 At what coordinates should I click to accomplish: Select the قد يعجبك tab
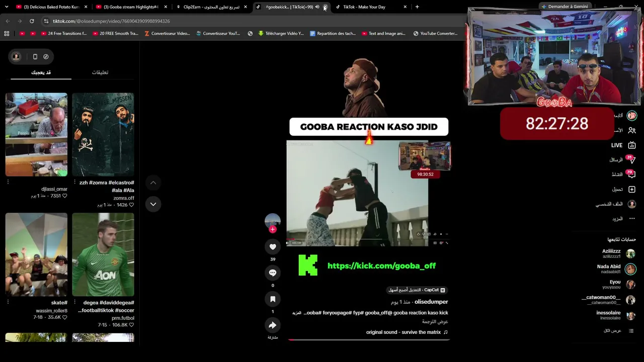click(x=41, y=72)
